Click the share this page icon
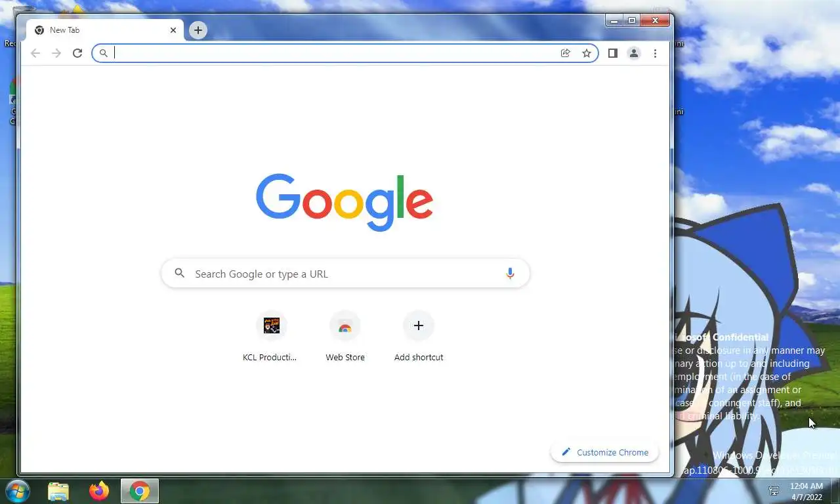Screen dimensions: 840x504 565,53
